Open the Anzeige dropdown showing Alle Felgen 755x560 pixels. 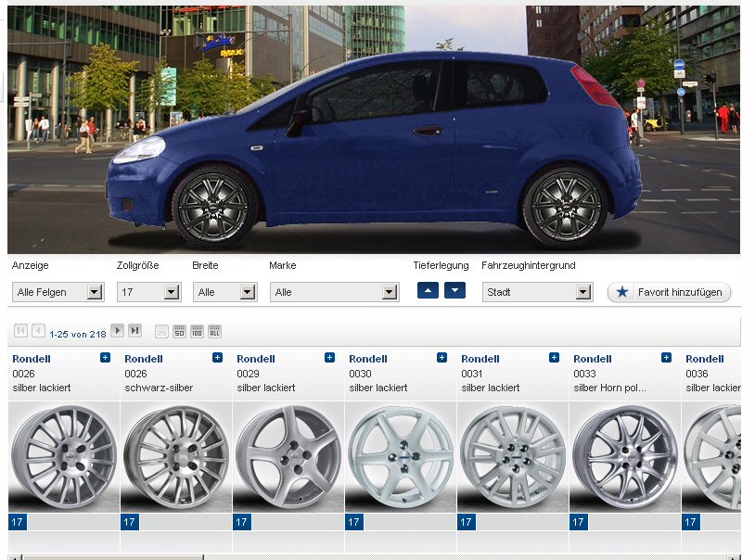pos(58,292)
